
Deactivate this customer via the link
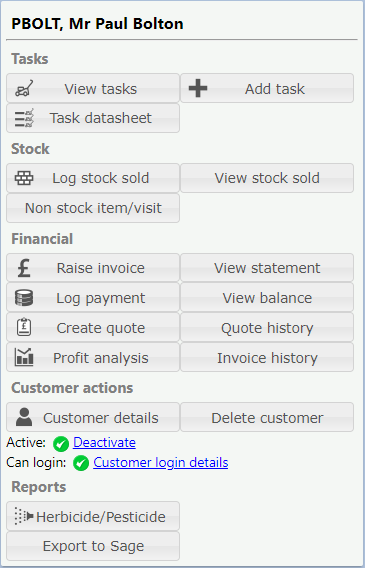click(104, 443)
